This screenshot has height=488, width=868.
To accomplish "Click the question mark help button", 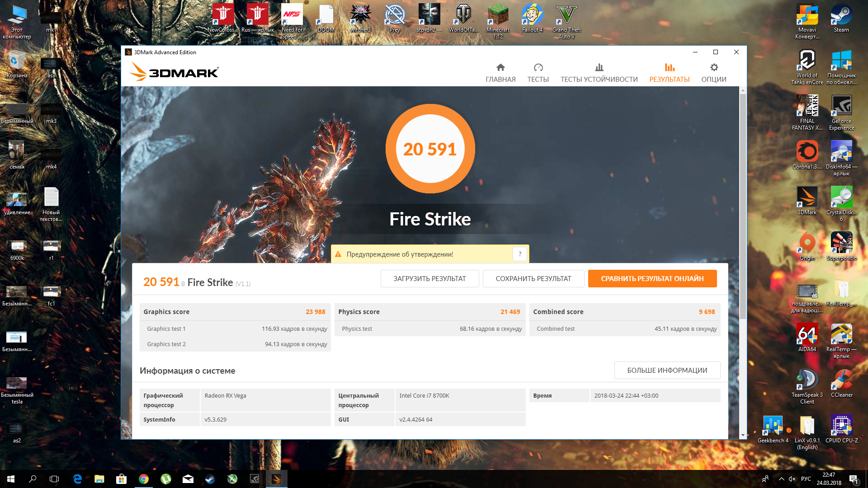I will pos(520,254).
